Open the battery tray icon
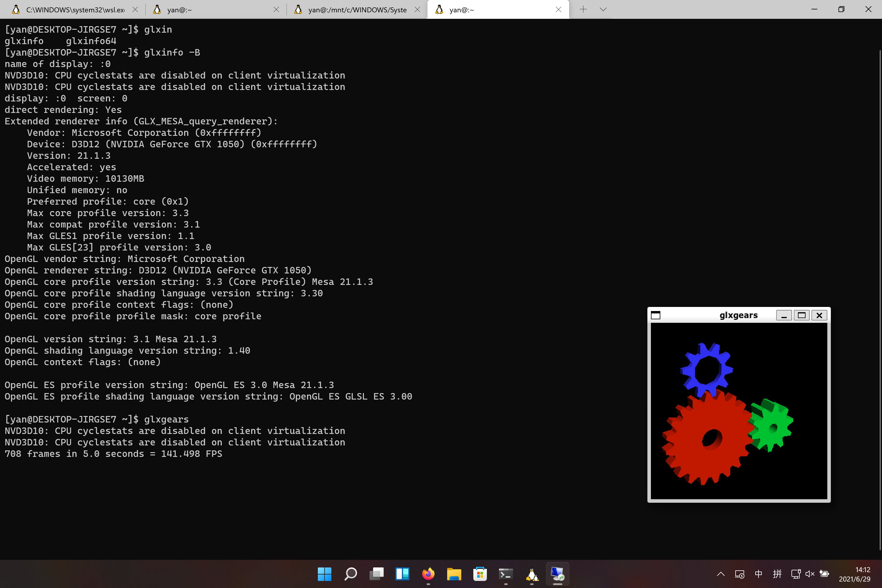This screenshot has width=882, height=588. click(x=824, y=574)
